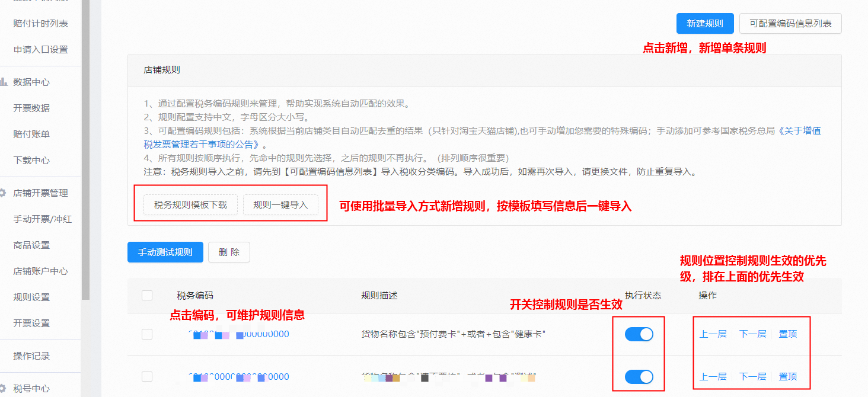This screenshot has height=397, width=868.
Task: Click the 店铺规则 panel title
Action: pos(162,70)
